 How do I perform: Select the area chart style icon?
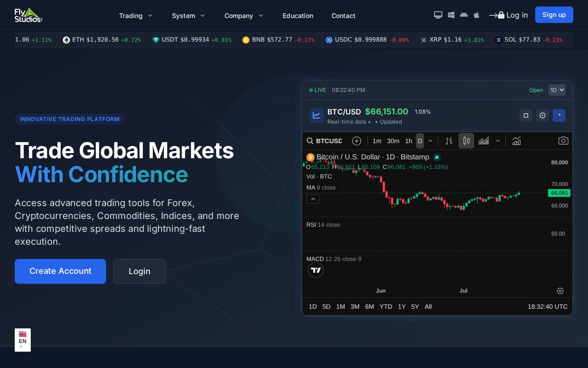[x=483, y=141]
